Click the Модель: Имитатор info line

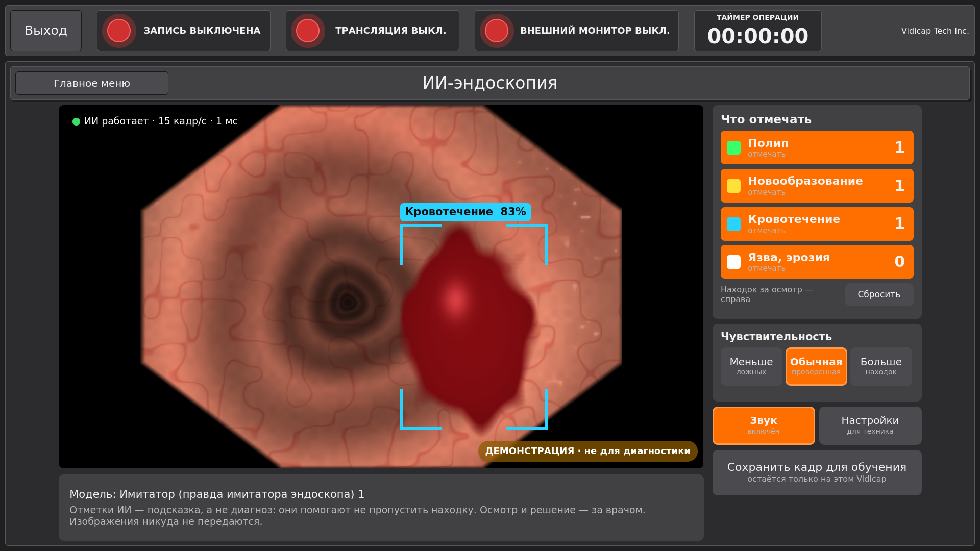coord(217,494)
